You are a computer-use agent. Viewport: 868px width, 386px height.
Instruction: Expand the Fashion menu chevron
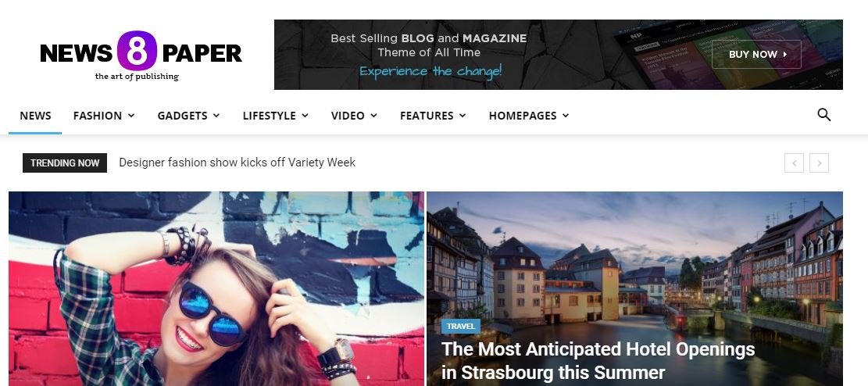(131, 115)
